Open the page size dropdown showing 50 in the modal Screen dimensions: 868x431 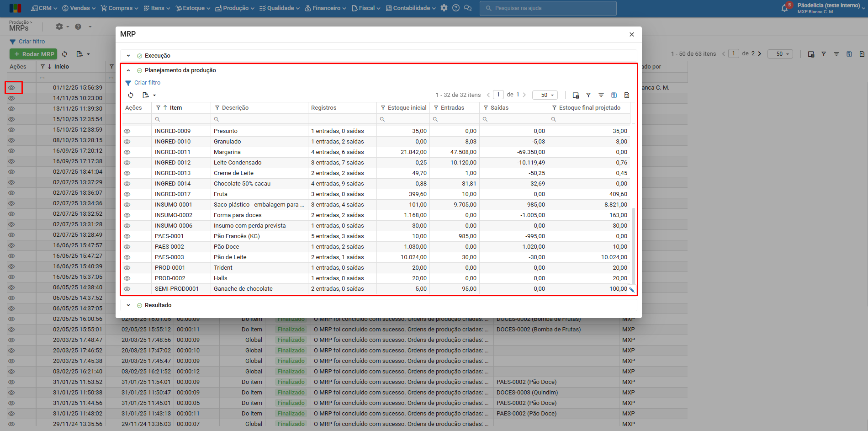pyautogui.click(x=545, y=95)
